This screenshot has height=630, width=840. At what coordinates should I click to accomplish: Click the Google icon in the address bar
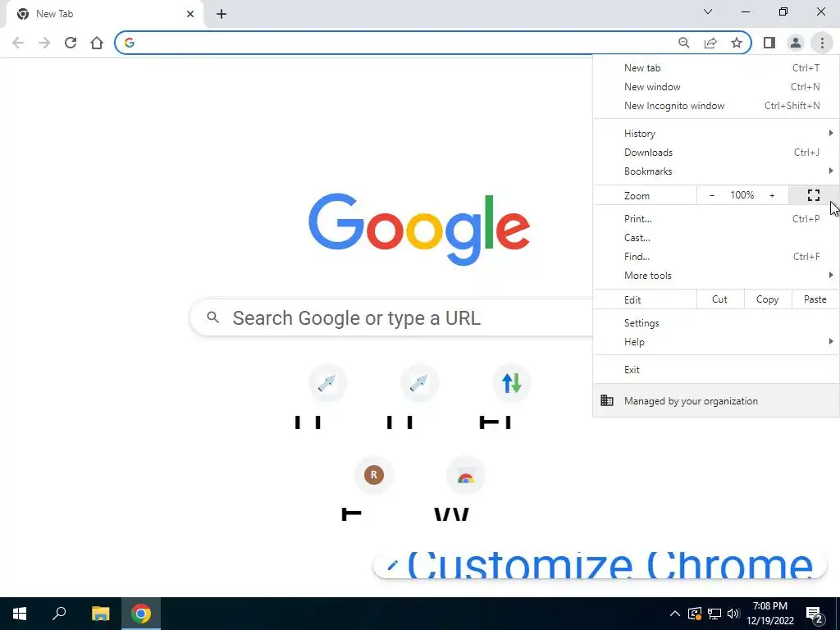tap(129, 43)
